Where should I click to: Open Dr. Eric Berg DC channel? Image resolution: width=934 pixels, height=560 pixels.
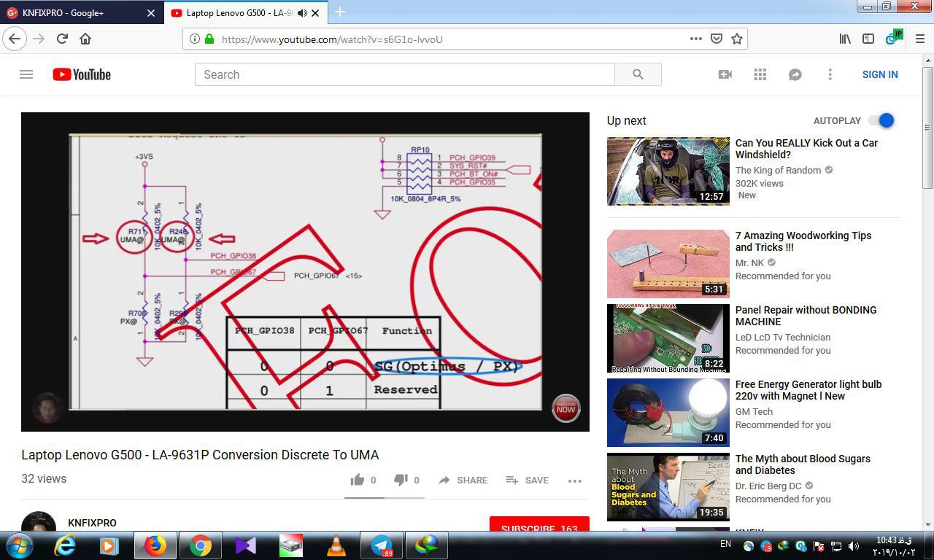(x=768, y=486)
